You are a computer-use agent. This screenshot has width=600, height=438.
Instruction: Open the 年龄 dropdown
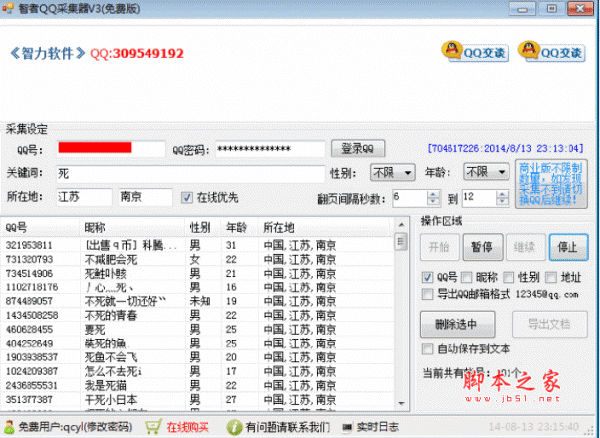coord(486,173)
